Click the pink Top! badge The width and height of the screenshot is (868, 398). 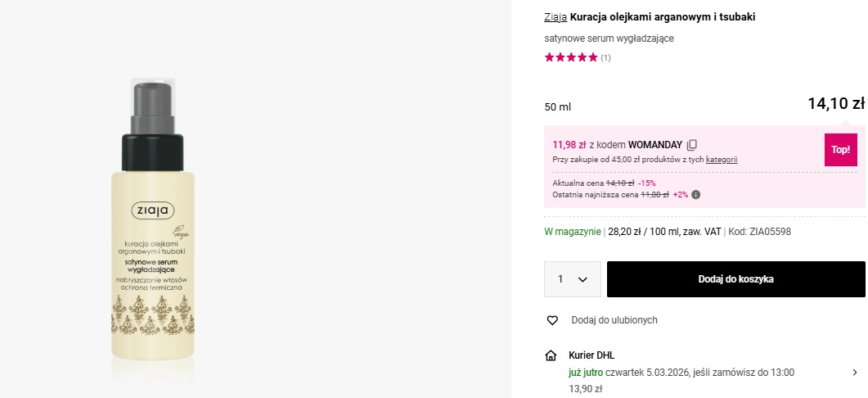(840, 150)
